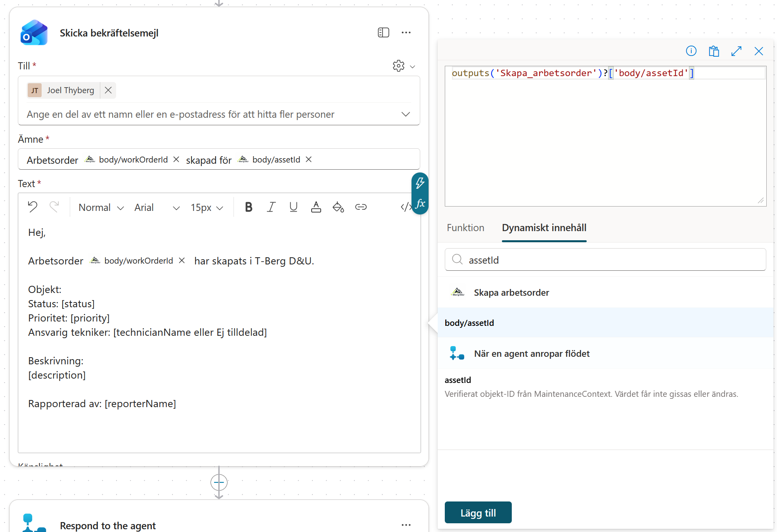Click the När en agent anropar flödet header

[605, 354]
